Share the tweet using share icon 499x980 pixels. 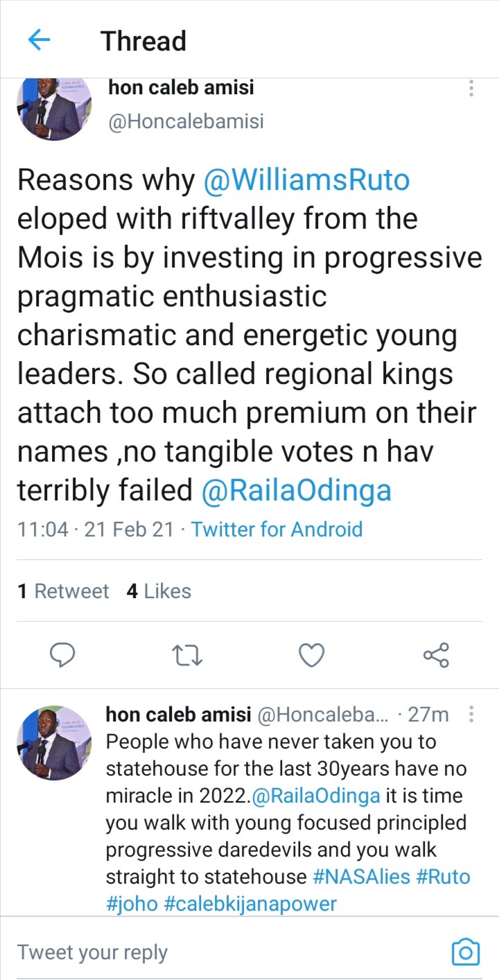click(x=436, y=654)
